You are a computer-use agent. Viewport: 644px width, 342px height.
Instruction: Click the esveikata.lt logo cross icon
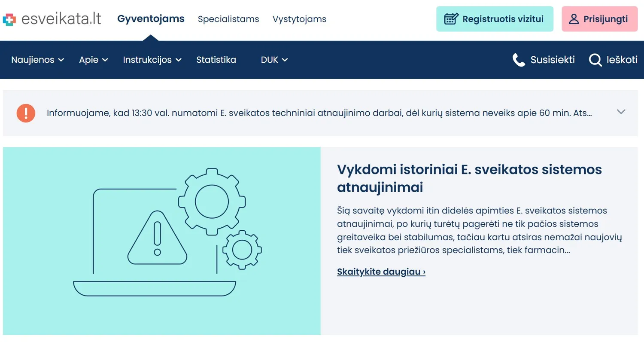[x=9, y=19]
